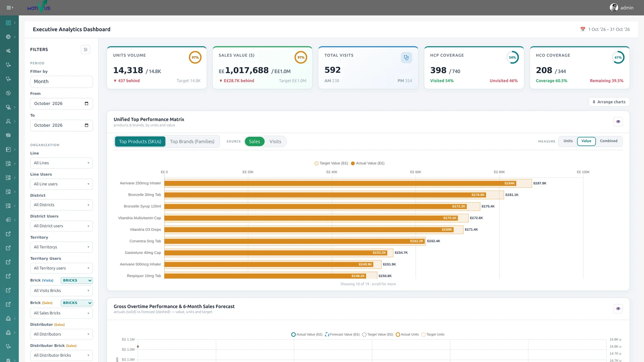Screen dimensions: 644x362
Task: Select Top Products (SKUs) tab
Action: [x=140, y=142]
